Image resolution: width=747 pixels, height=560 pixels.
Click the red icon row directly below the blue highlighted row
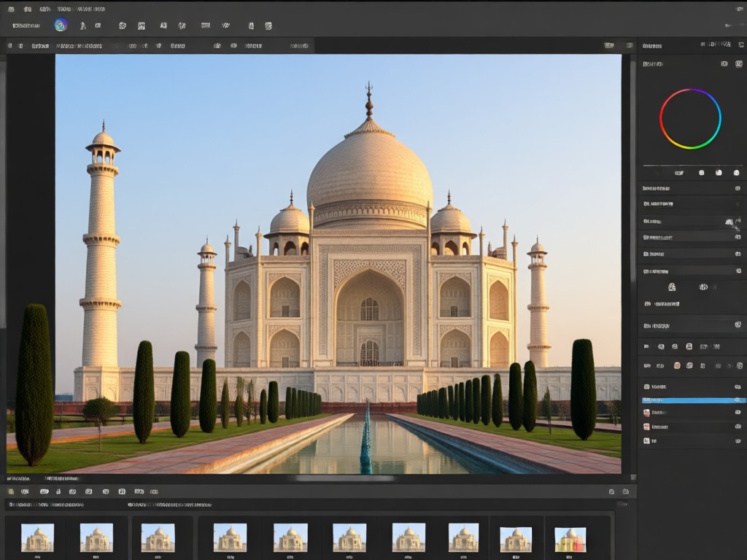tap(693, 413)
